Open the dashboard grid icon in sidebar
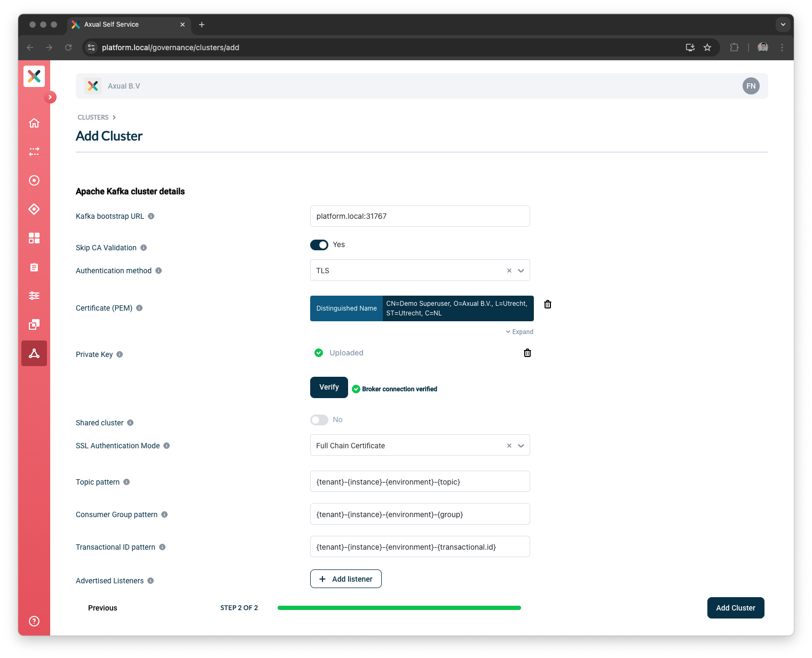Screen dimensions: 812x658 [x=34, y=238]
